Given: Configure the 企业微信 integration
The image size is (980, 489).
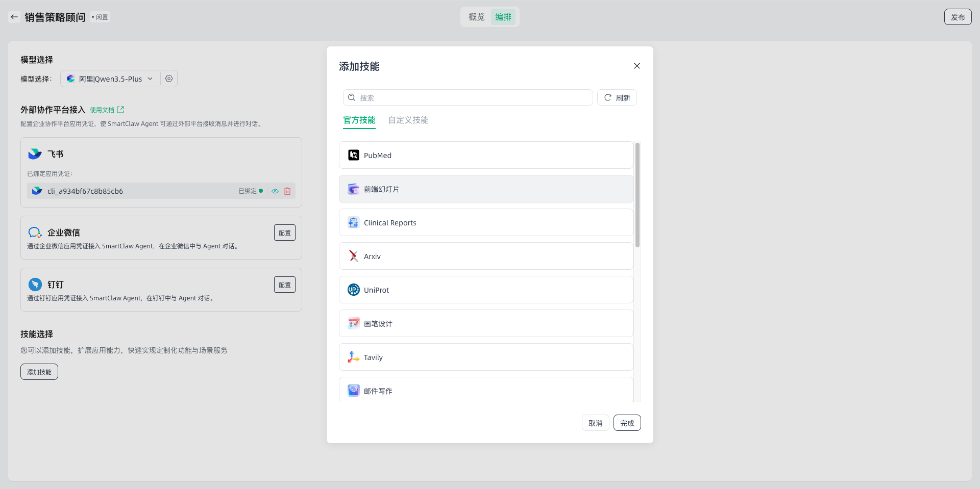Looking at the screenshot, I should point(284,233).
